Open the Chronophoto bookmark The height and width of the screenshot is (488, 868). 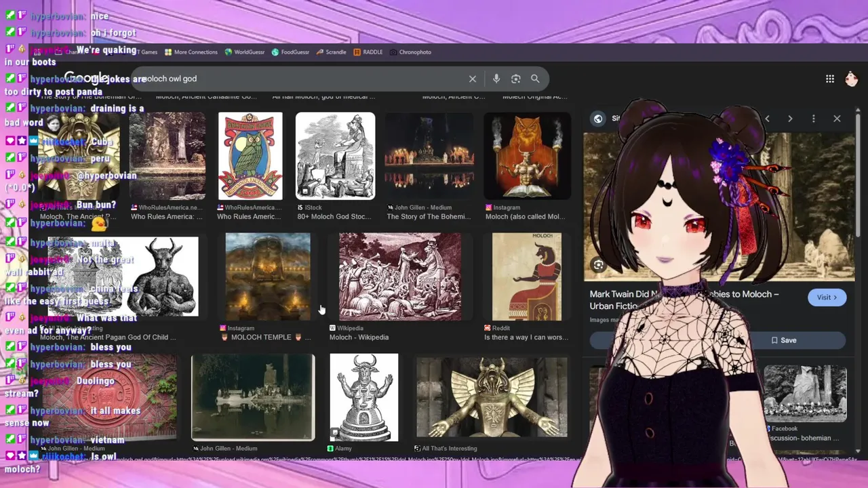pos(410,52)
